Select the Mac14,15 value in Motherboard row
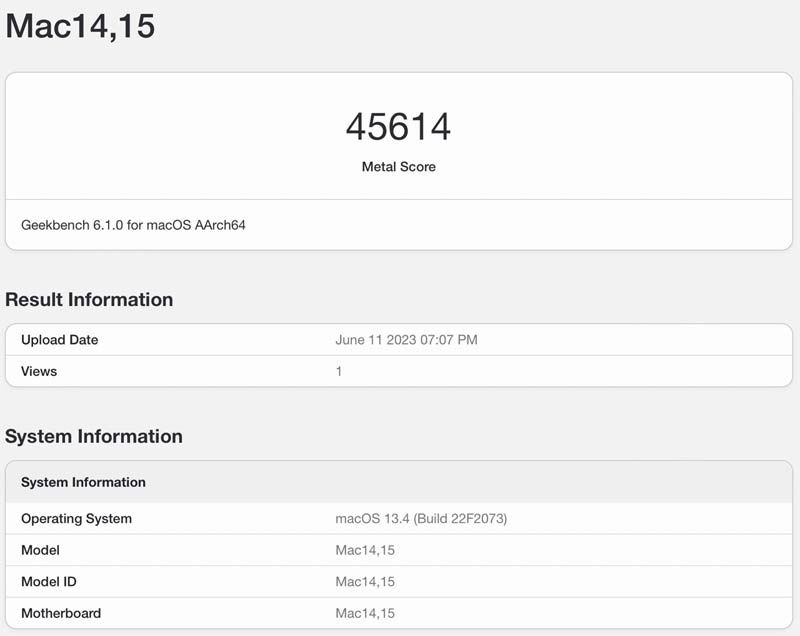The width and height of the screenshot is (800, 636). (365, 613)
